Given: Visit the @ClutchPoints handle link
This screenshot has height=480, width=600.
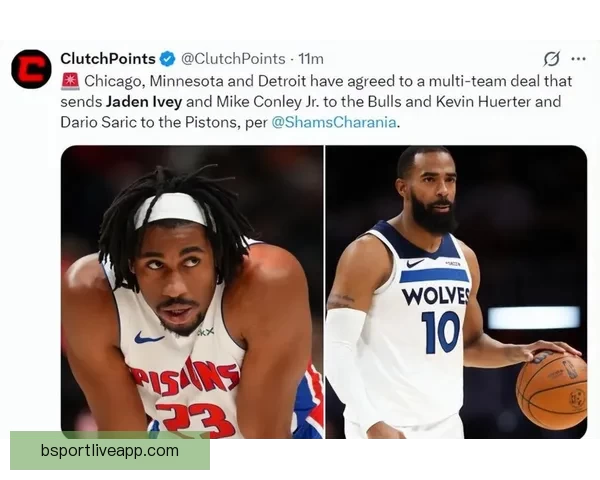Looking at the screenshot, I should coord(233,59).
